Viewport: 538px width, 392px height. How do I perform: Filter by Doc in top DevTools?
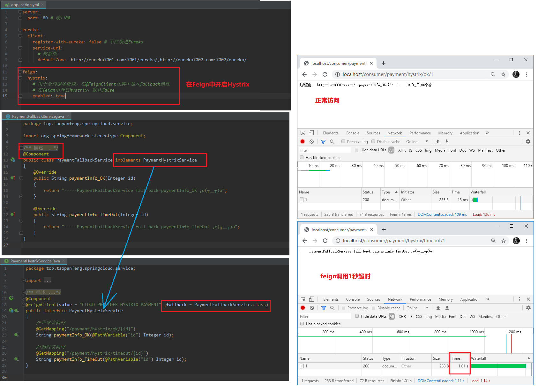pyautogui.click(x=463, y=150)
